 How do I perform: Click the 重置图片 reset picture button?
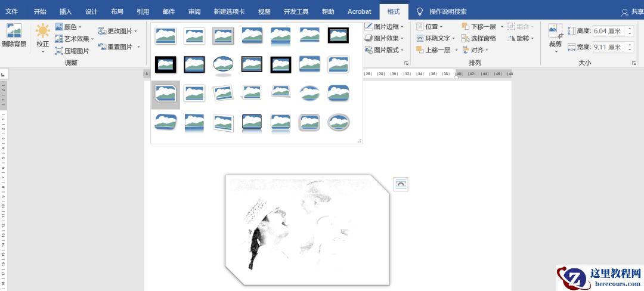115,47
